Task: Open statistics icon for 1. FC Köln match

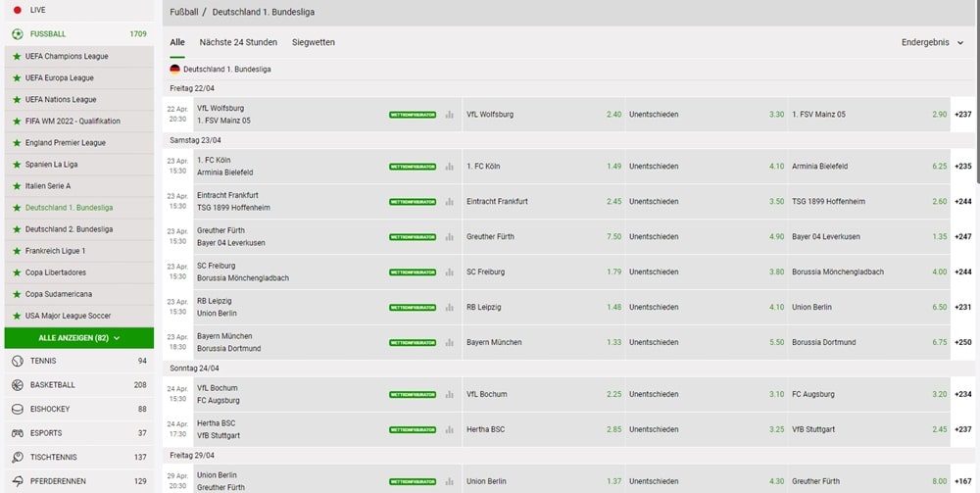Action: tap(450, 167)
